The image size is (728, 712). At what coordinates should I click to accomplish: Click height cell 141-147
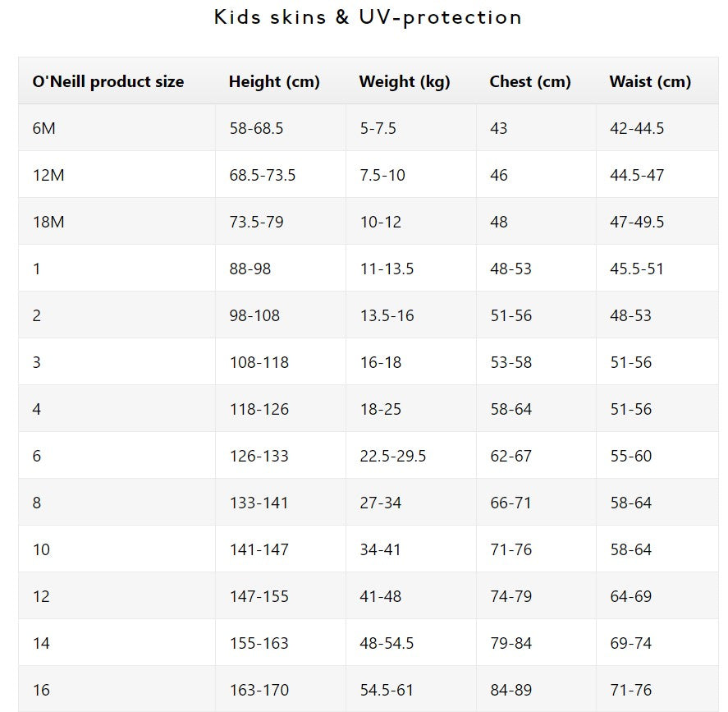tap(259, 549)
